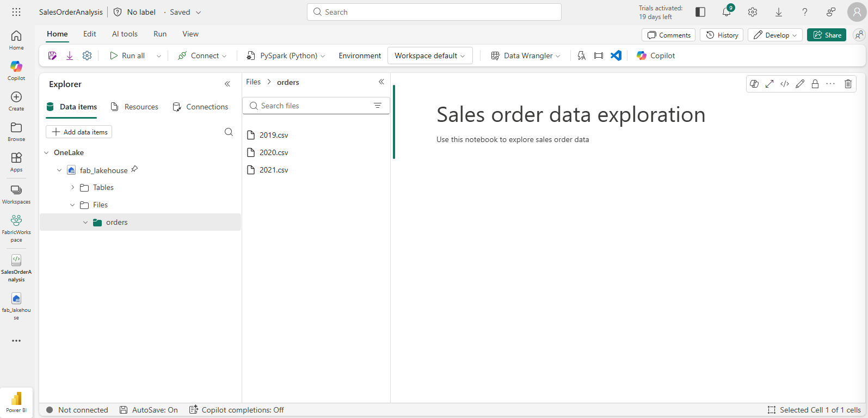
Task: Open the Run all dropdown arrow
Action: tap(159, 56)
